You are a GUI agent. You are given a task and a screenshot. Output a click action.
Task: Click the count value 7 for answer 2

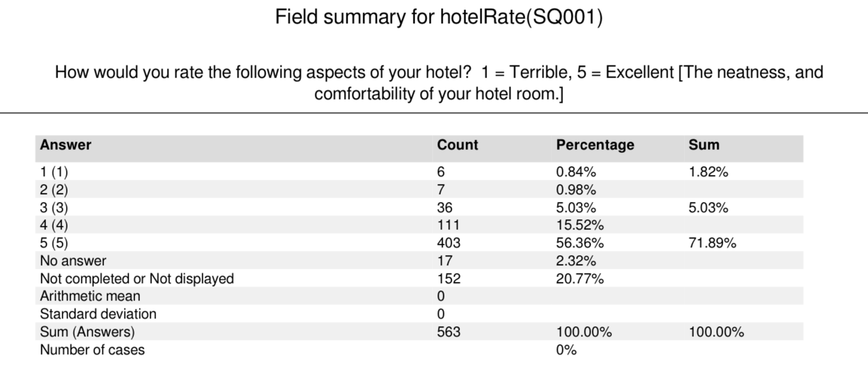click(441, 191)
